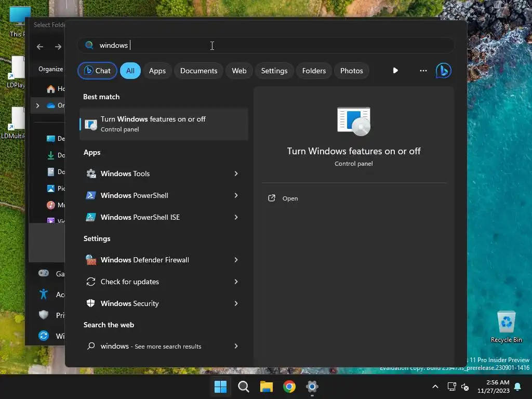Image resolution: width=532 pixels, height=399 pixels.
Task: Click the search magnifier icon in search box
Action: point(89,45)
